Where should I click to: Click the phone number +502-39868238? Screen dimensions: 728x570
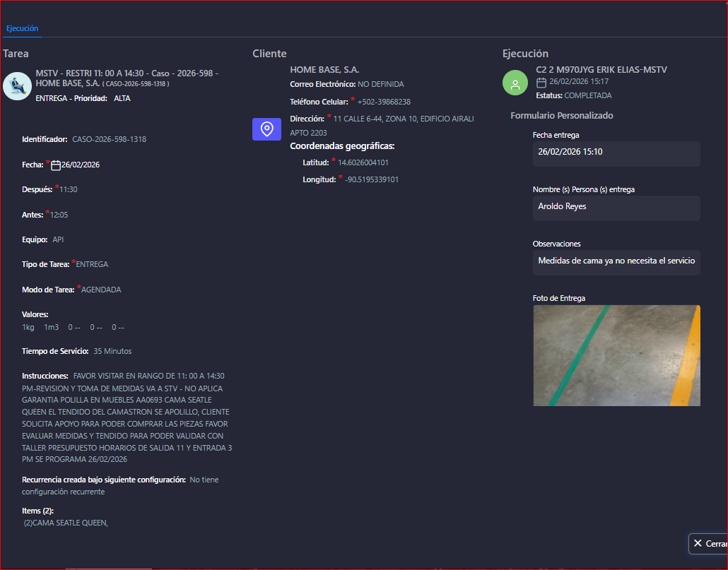tap(384, 102)
